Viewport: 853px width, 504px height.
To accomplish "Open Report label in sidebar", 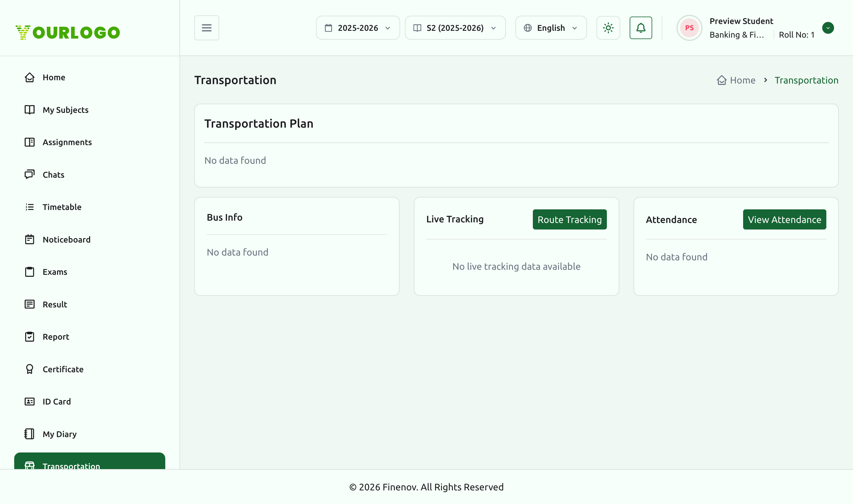I will [56, 337].
